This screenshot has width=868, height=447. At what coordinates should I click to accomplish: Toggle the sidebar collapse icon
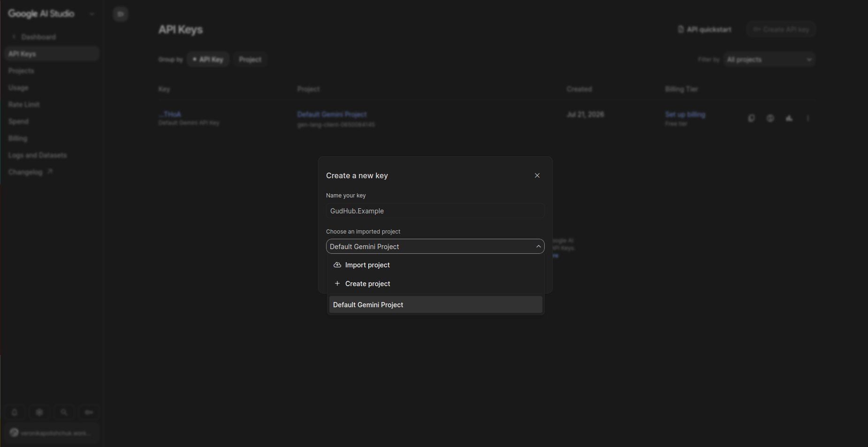(121, 14)
